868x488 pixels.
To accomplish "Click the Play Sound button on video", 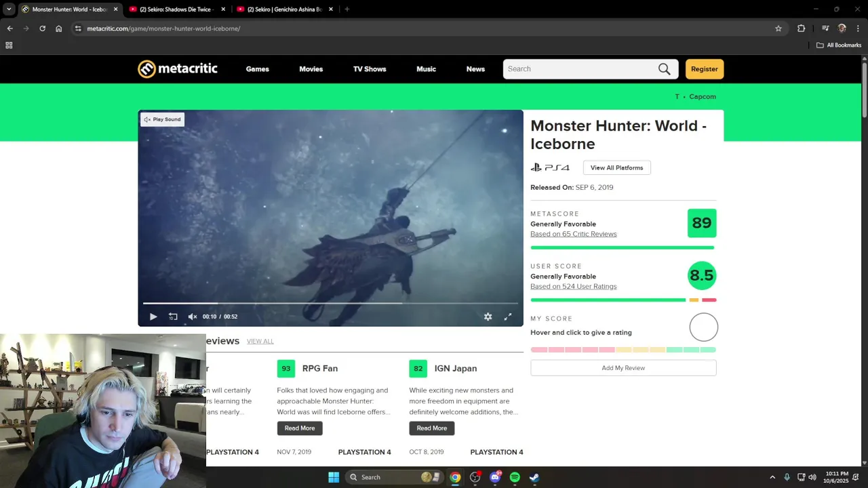I will 162,119.
